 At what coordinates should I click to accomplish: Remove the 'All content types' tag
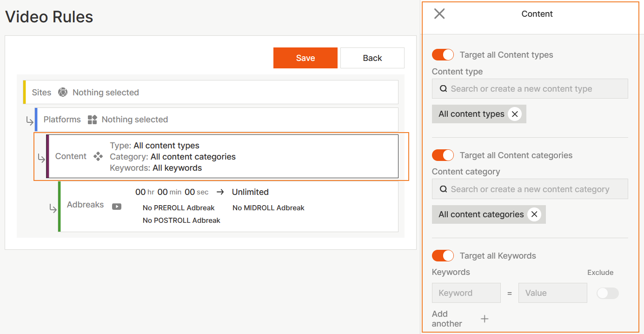click(515, 114)
